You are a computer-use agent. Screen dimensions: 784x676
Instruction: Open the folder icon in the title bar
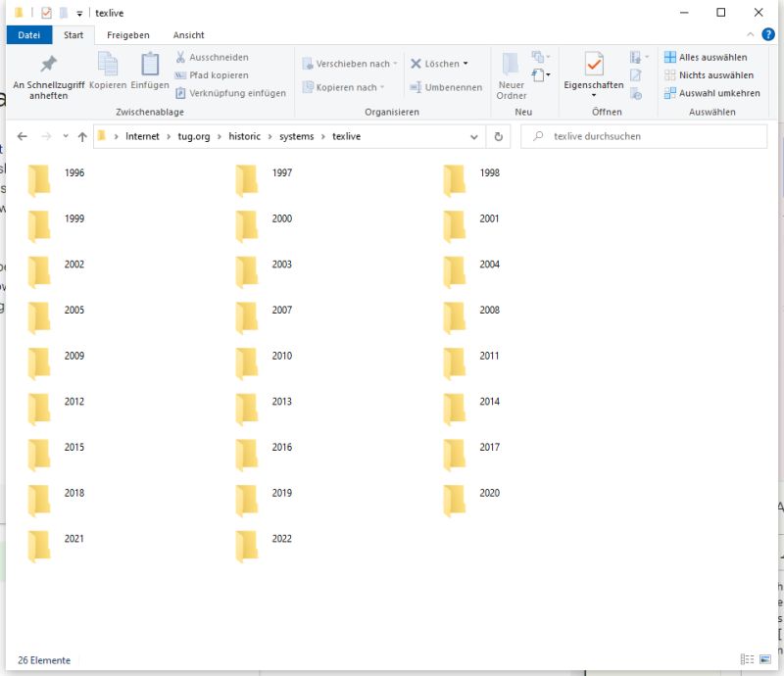click(x=18, y=13)
